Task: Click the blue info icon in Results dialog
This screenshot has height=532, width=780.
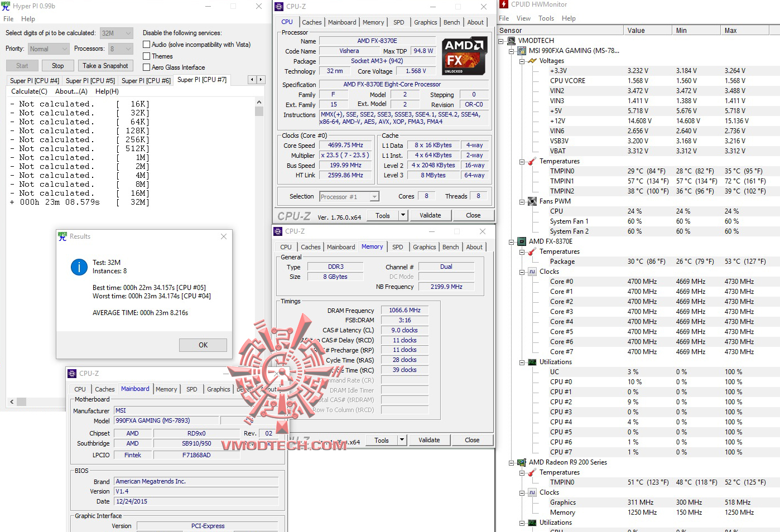Action: [79, 267]
